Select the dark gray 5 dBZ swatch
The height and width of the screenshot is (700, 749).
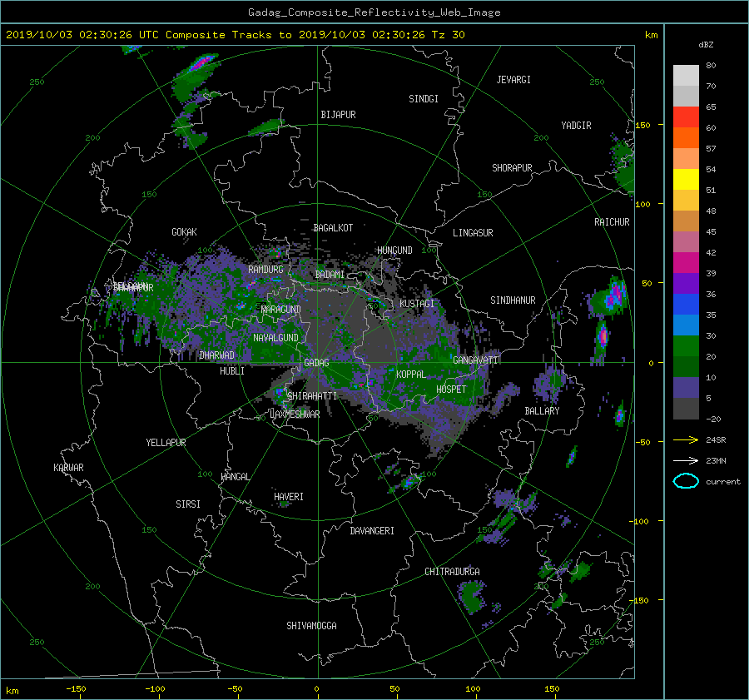click(686, 408)
